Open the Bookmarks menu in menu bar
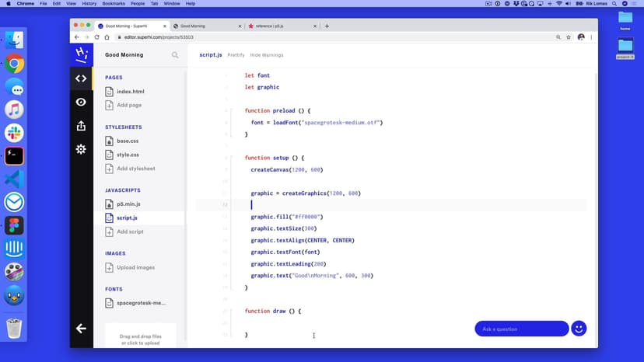Image resolution: width=644 pixels, height=362 pixels. click(112, 4)
